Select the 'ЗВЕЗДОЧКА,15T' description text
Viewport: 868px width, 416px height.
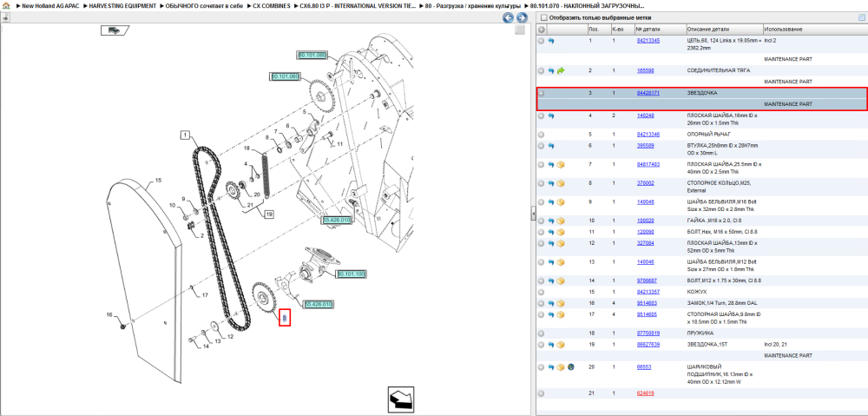(705, 345)
